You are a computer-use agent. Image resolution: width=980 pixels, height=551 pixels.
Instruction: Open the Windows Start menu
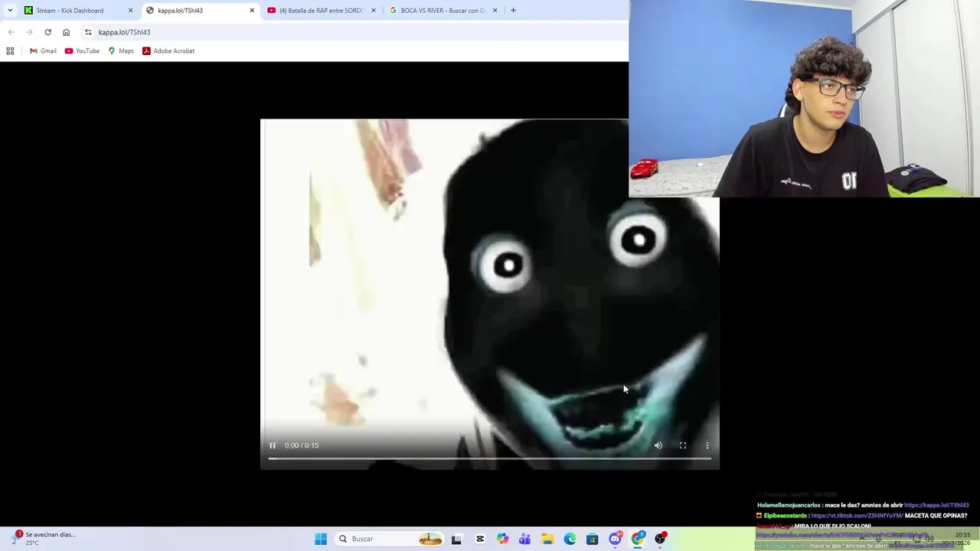(321, 539)
